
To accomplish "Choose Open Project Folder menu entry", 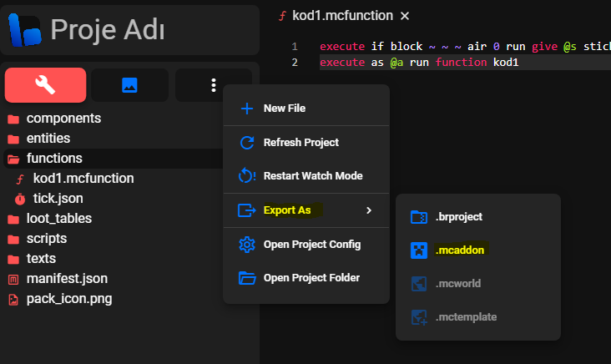I will point(311,278).
